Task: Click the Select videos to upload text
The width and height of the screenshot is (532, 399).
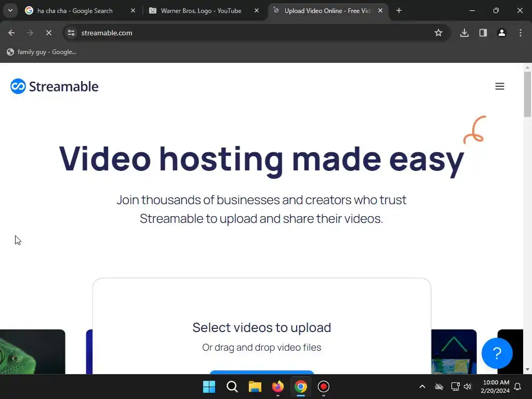Action: click(x=262, y=327)
